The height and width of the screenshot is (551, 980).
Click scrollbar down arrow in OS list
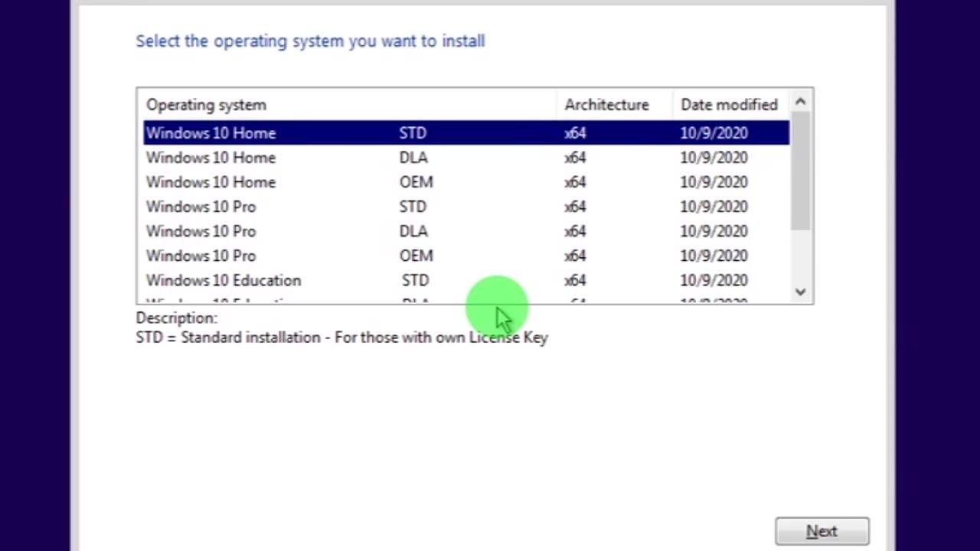801,292
